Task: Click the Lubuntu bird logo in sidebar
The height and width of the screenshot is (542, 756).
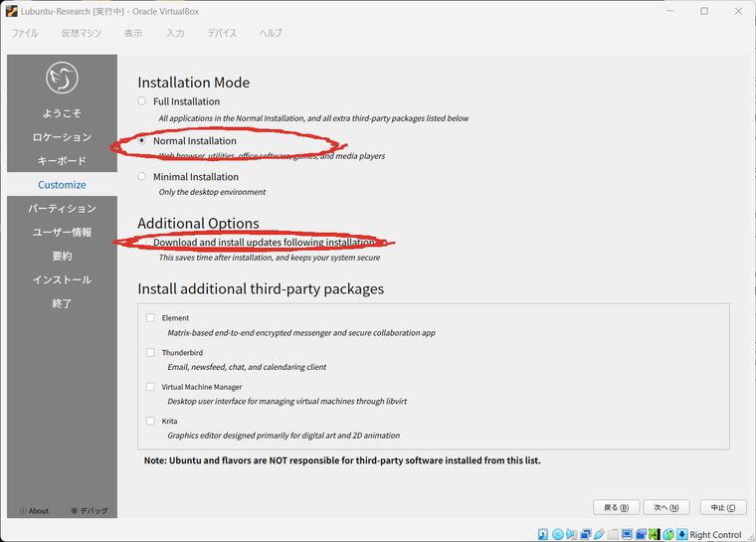Action: (x=62, y=78)
